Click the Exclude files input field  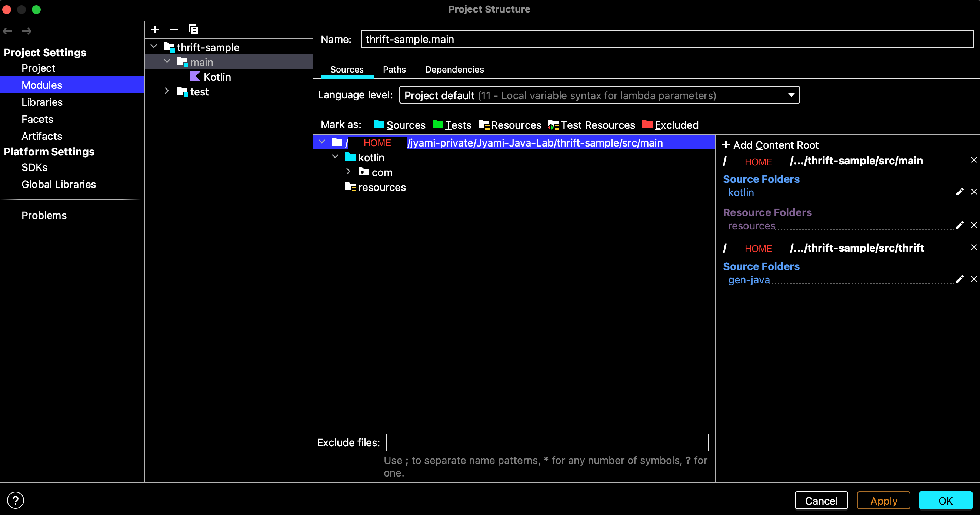click(547, 442)
